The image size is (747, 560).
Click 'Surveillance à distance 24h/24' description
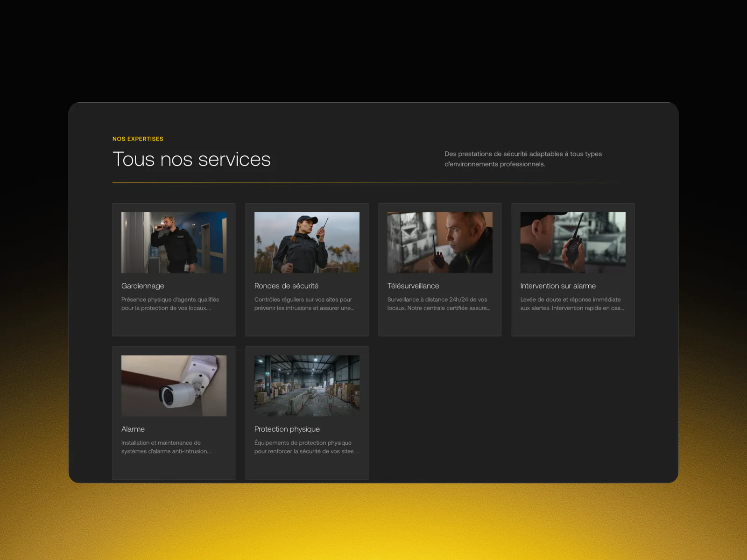tap(439, 304)
